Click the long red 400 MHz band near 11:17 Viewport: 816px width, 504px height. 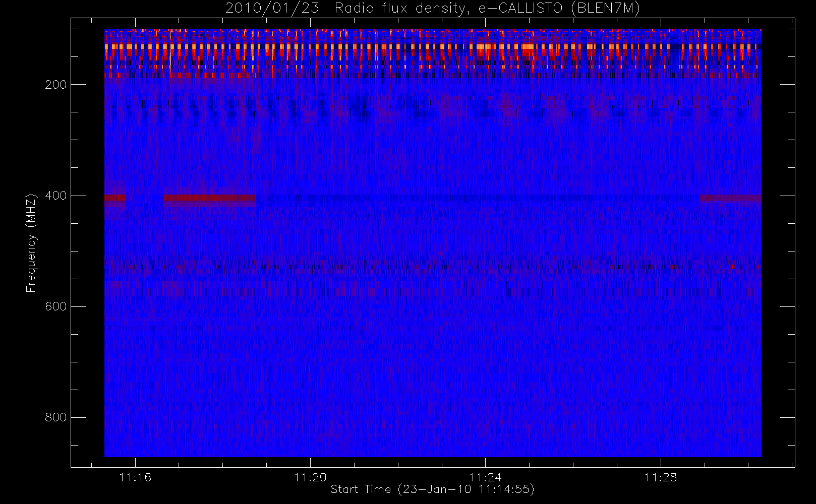(209, 198)
